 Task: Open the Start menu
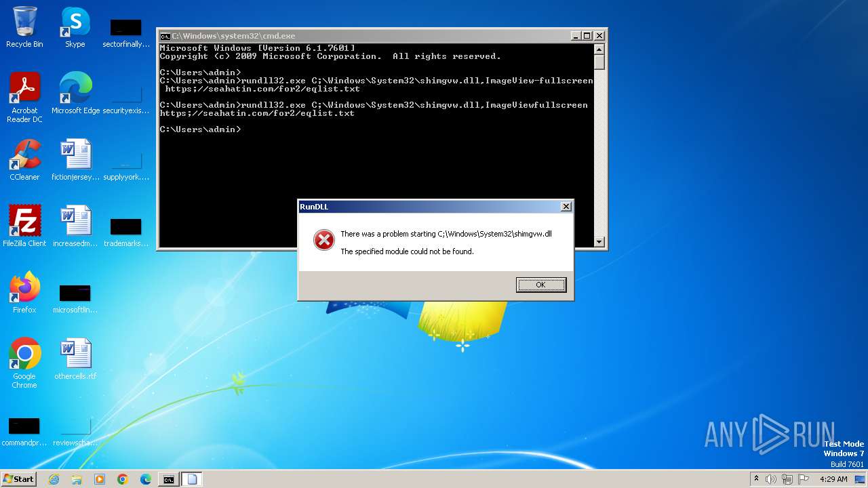tap(18, 479)
